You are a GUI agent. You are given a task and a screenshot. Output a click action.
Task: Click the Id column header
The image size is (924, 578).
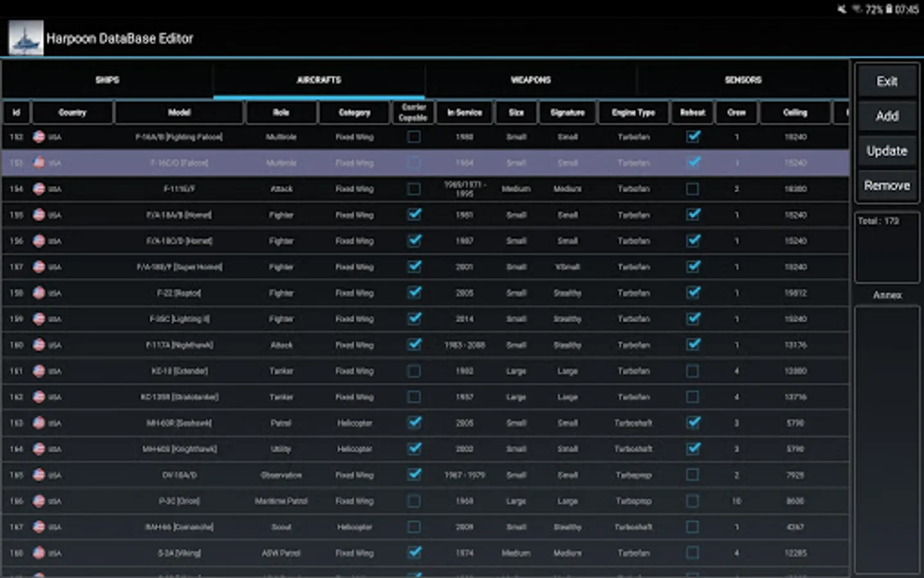click(x=17, y=112)
